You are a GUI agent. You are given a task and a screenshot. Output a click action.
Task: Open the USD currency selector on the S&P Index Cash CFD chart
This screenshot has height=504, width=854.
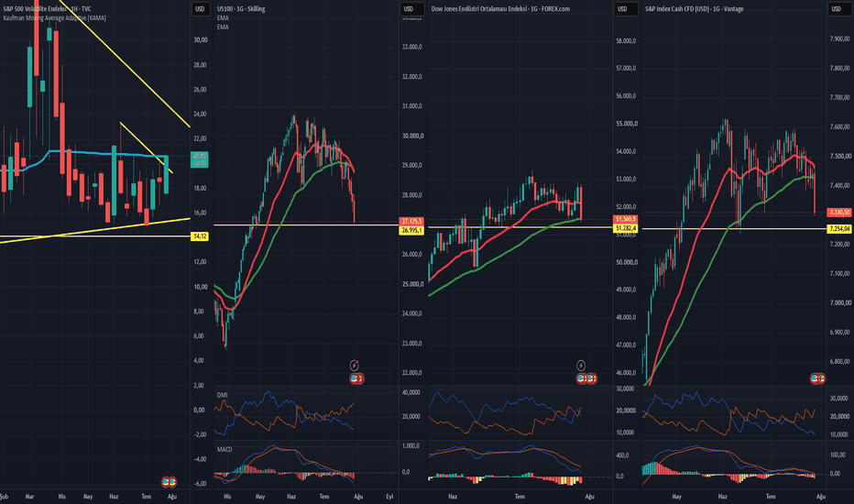pyautogui.click(x=836, y=9)
